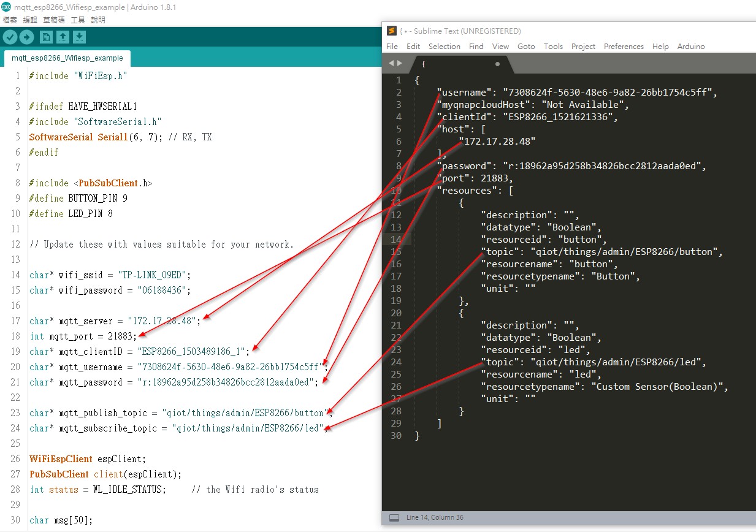
Task: Click the Upload arrow icon in Arduino
Action: (26, 37)
